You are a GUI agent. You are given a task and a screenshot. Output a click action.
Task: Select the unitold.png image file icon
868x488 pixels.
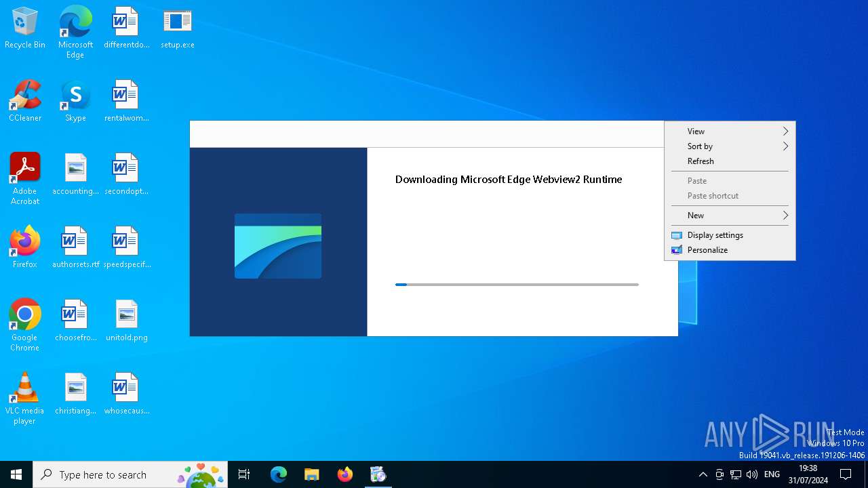[126, 321]
